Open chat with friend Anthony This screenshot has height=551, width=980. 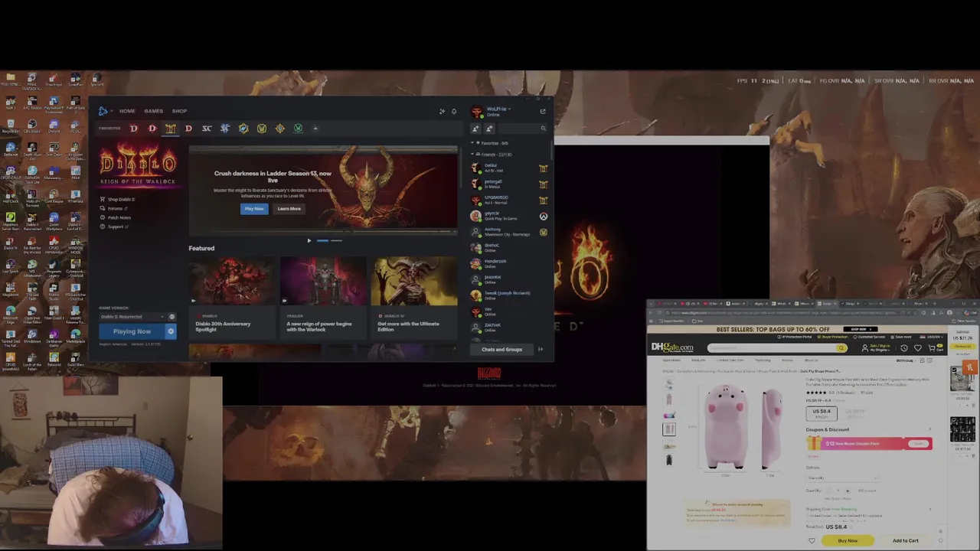click(509, 232)
